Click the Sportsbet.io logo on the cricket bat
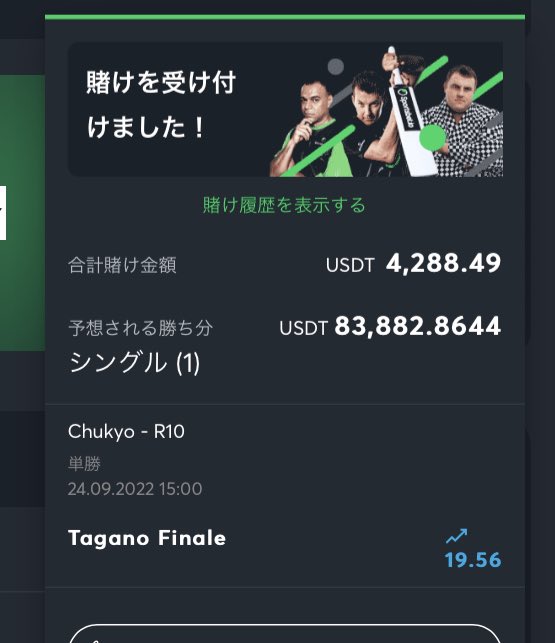555x643 pixels. (x=407, y=107)
